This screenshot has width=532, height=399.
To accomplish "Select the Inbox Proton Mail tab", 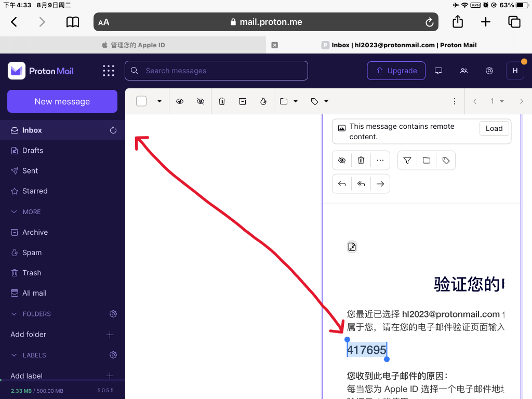I will pos(399,45).
